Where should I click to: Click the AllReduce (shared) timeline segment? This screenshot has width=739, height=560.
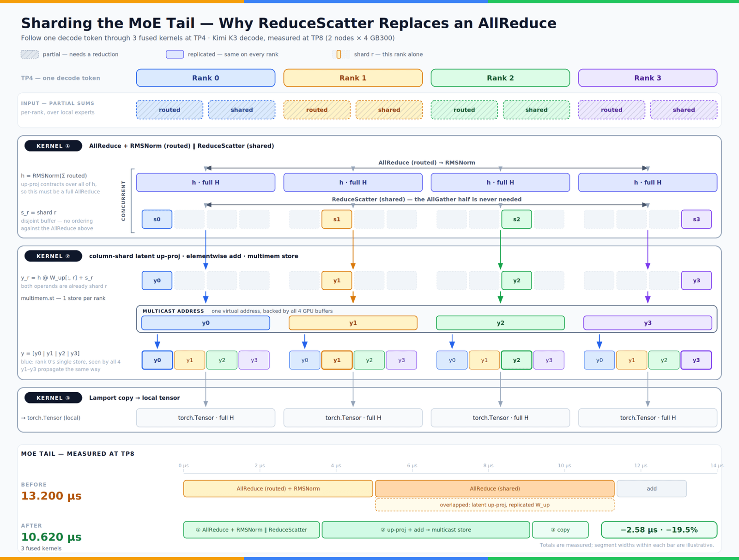point(495,489)
